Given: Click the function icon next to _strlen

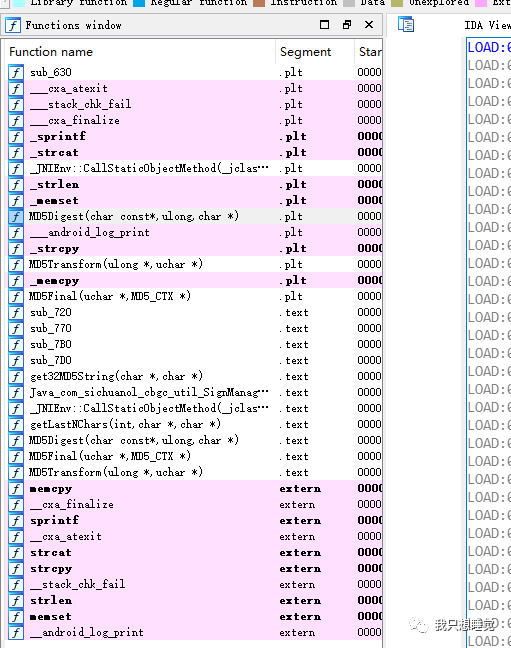Looking at the screenshot, I should [x=16, y=184].
